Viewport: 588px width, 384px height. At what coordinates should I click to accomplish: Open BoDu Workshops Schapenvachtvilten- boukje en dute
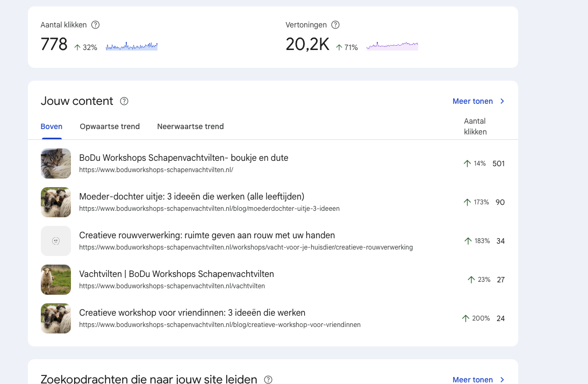184,158
